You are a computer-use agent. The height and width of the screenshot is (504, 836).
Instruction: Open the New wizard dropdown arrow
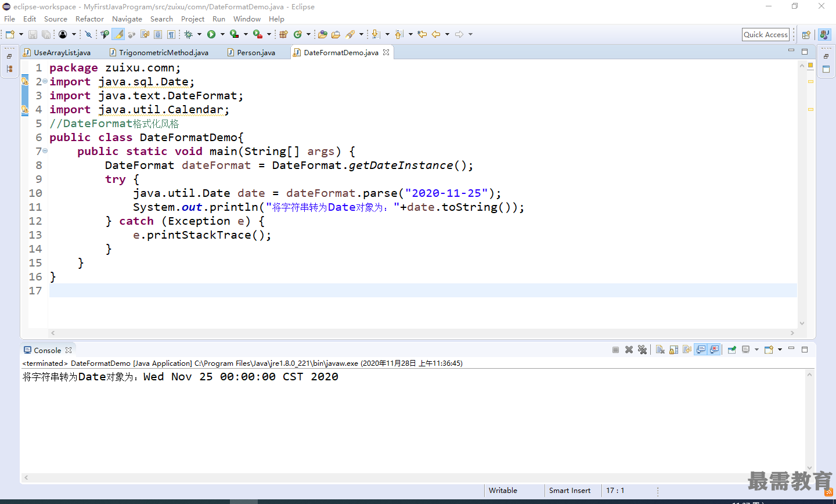click(21, 34)
